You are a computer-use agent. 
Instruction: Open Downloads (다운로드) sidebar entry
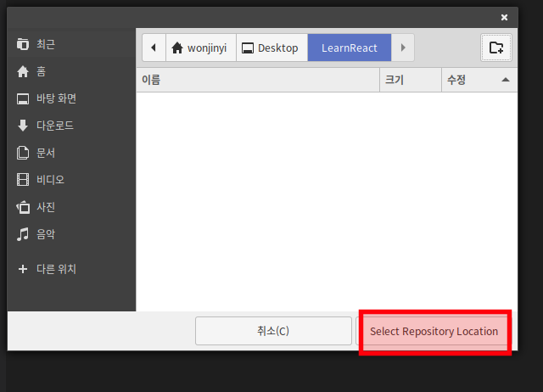pyautogui.click(x=71, y=126)
